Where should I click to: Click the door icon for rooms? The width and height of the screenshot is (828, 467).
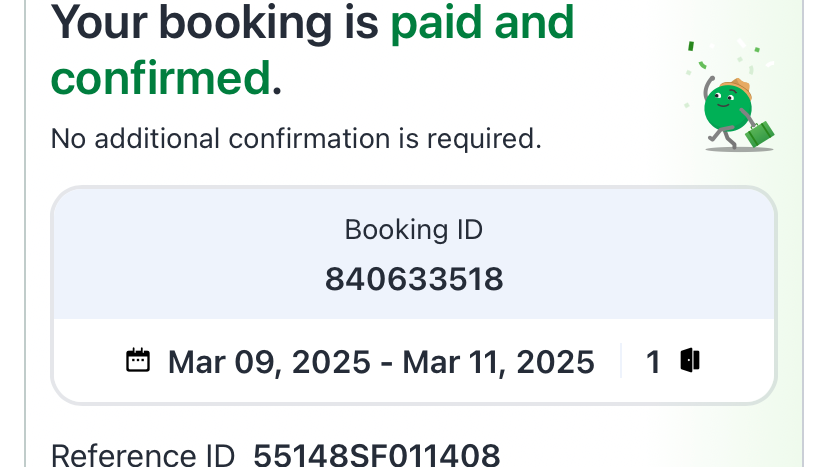click(x=689, y=360)
